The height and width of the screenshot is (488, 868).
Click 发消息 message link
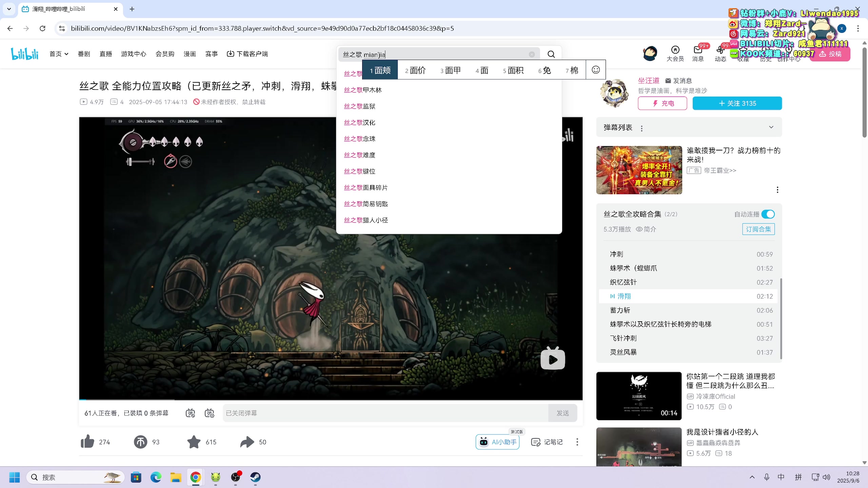pyautogui.click(x=679, y=80)
